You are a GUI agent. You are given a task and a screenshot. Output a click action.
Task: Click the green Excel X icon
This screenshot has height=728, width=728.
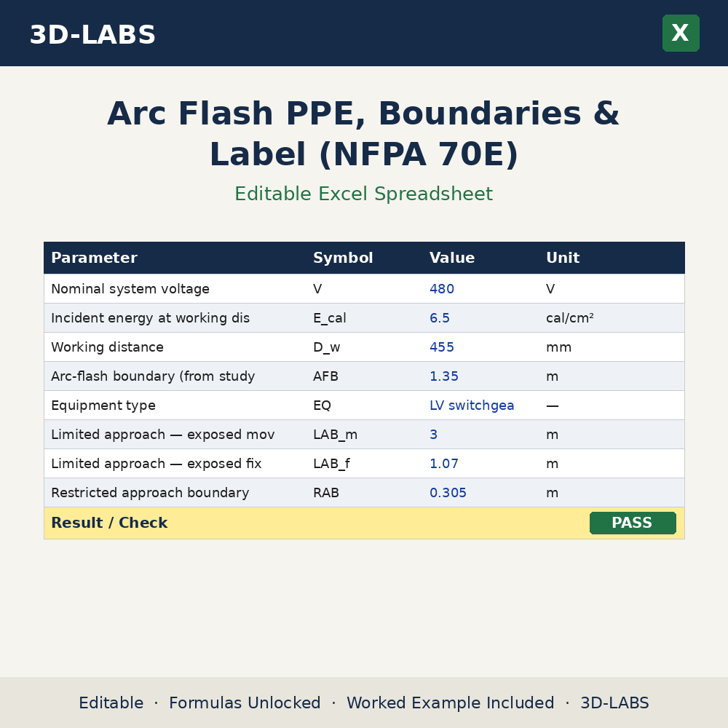[x=681, y=33]
